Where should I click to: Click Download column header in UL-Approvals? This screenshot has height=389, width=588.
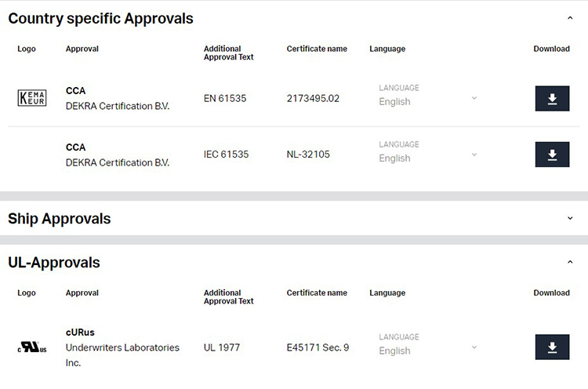point(551,293)
